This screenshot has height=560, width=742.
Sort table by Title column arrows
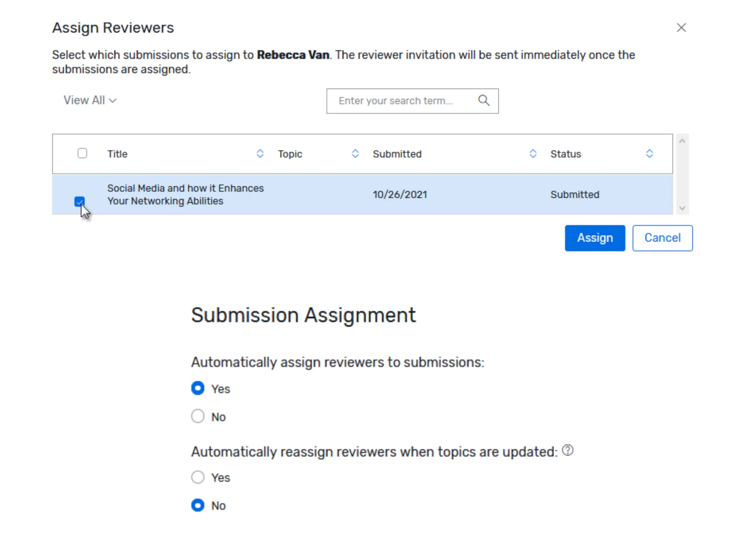pos(260,153)
